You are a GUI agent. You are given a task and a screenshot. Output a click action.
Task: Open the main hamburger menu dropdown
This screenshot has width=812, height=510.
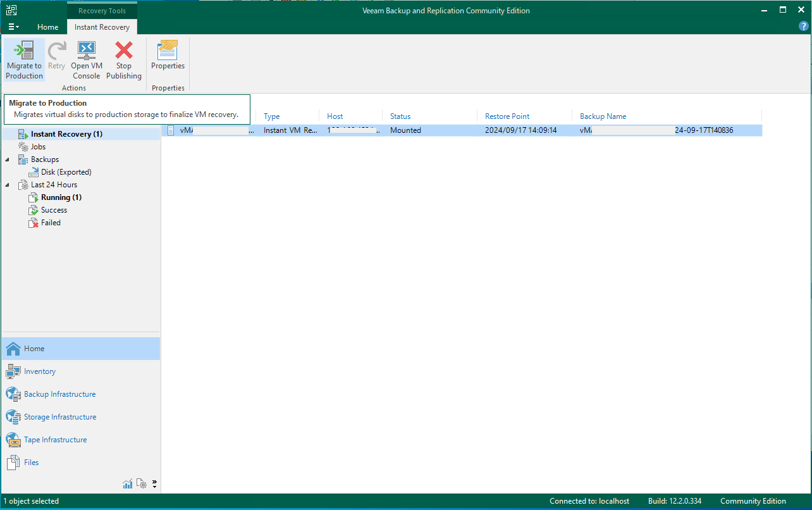tap(13, 27)
